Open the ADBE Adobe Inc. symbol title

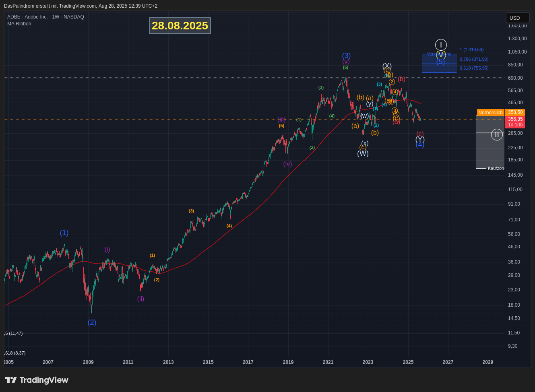tap(45, 17)
